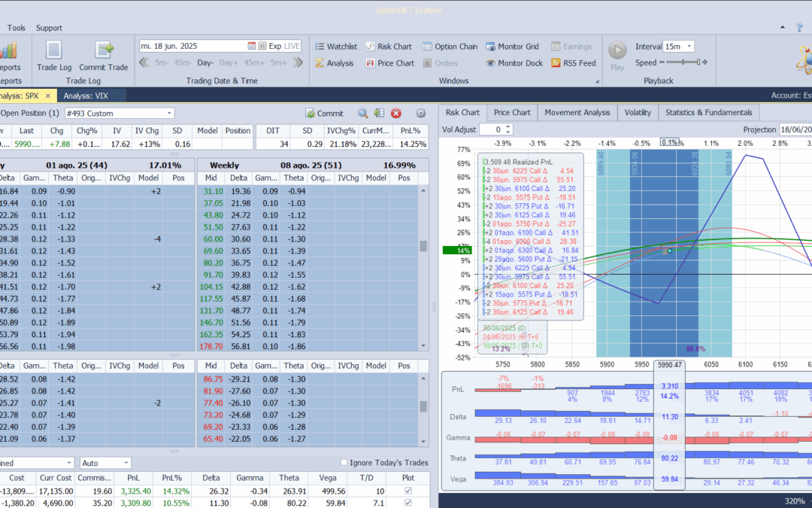Viewport: 812px width, 508px height.
Task: Open the Support menu
Action: [x=49, y=28]
